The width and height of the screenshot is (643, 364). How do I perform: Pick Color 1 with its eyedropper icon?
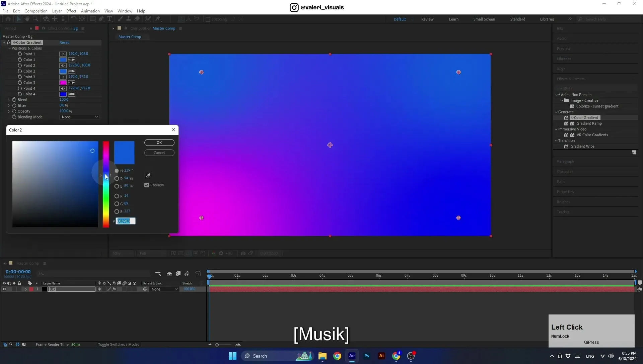coord(72,60)
